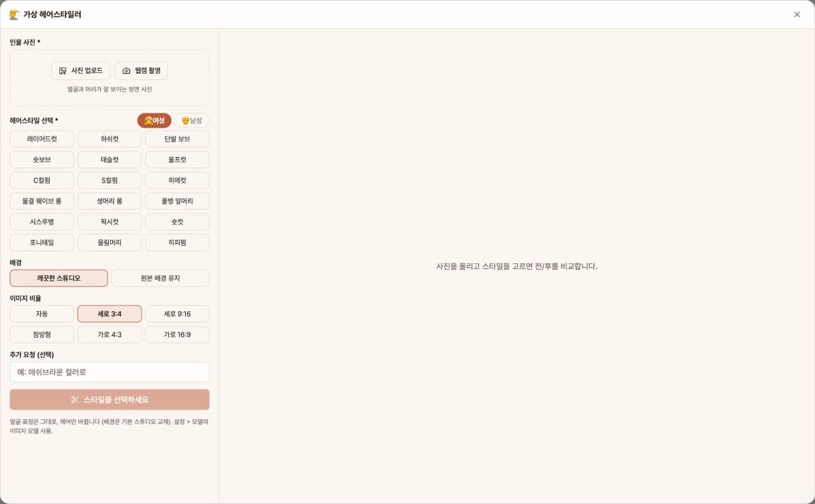Select the 숏컷 hairstyle
The width and height of the screenshot is (815, 504).
[x=177, y=221]
